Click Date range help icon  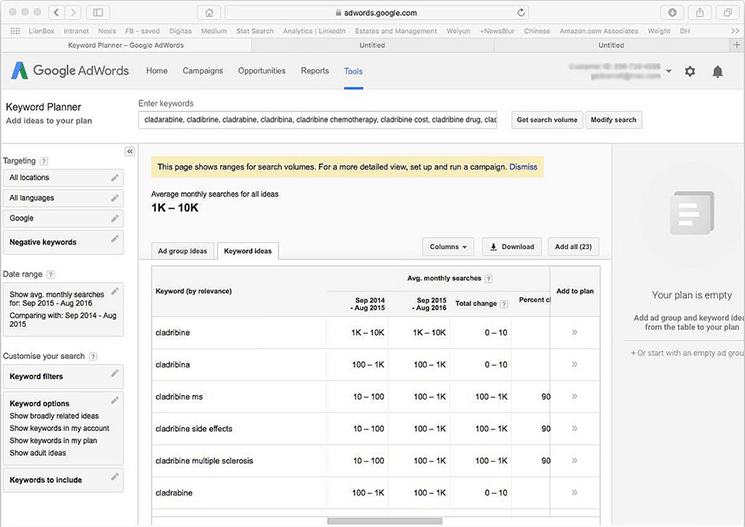tap(51, 275)
